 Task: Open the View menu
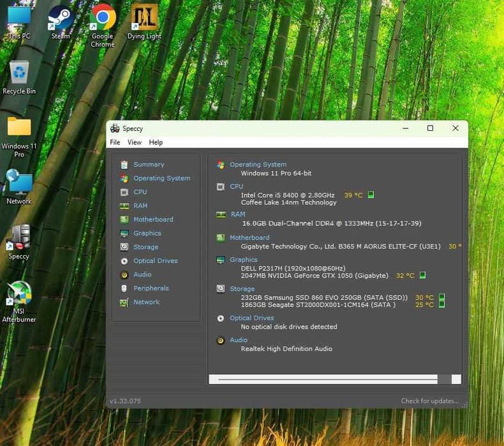(134, 142)
